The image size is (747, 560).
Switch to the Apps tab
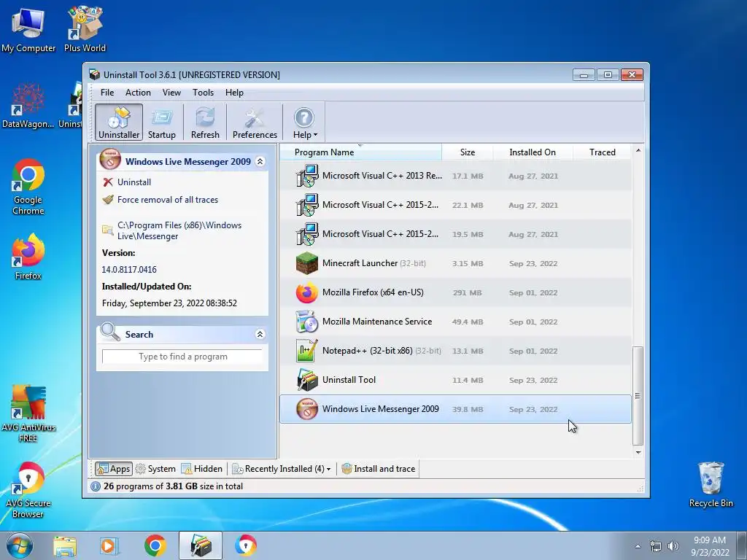coord(113,469)
